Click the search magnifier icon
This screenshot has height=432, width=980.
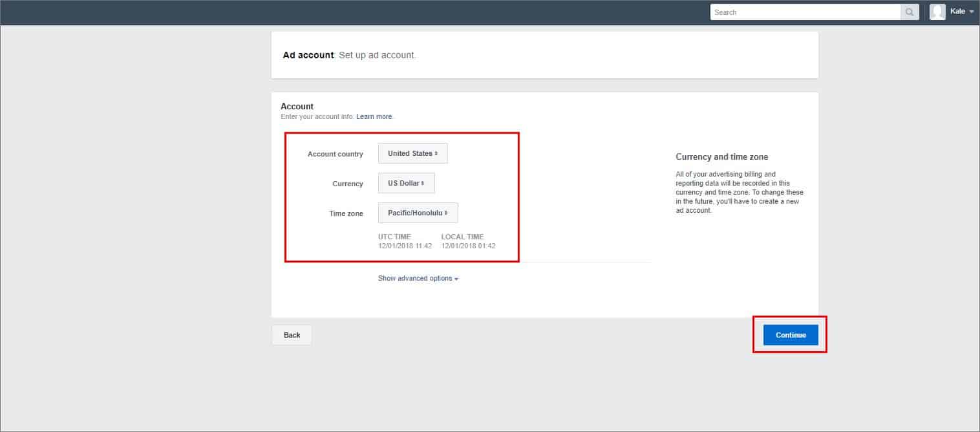pos(909,12)
